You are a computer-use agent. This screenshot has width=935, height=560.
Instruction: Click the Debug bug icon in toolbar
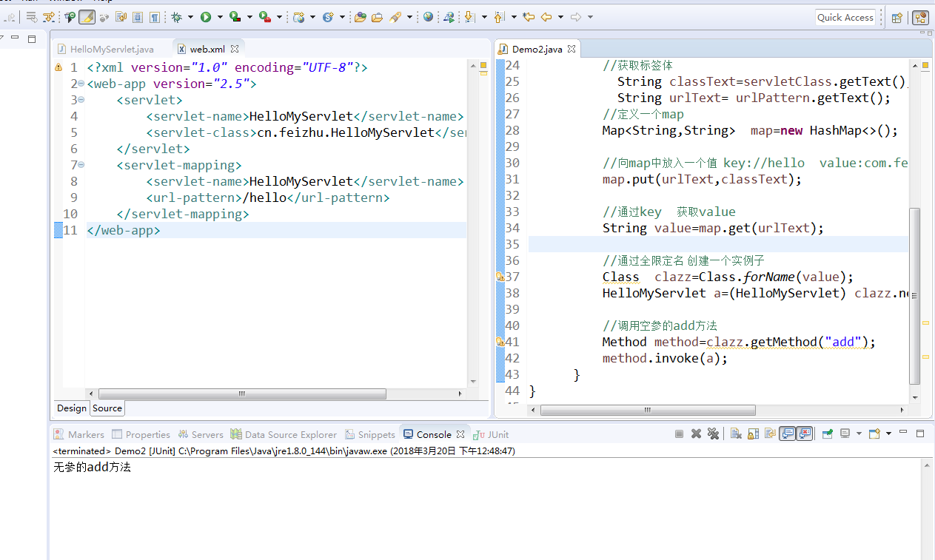(177, 17)
